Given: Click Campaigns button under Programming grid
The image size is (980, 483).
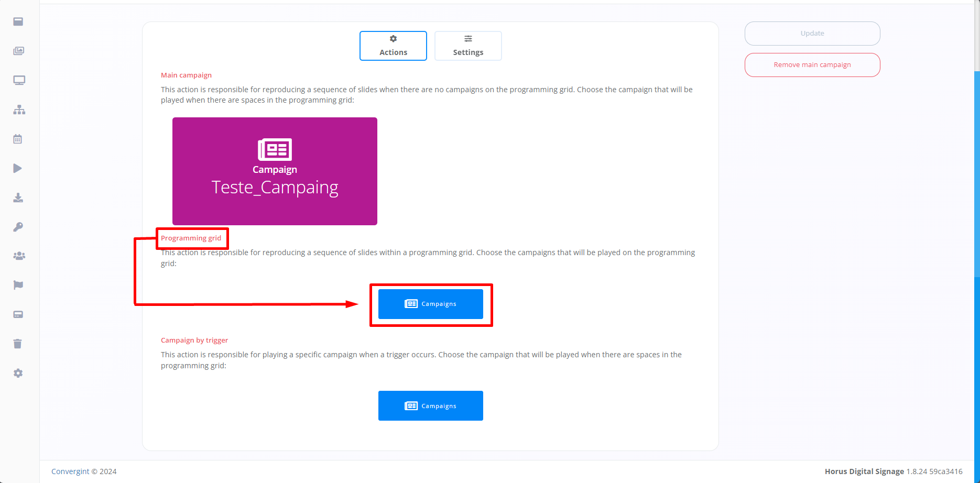Looking at the screenshot, I should (431, 304).
